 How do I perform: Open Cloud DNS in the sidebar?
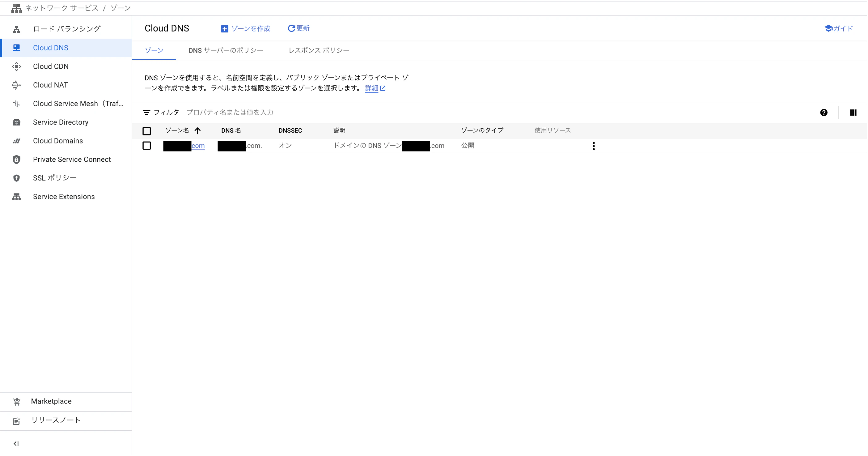tap(66, 48)
